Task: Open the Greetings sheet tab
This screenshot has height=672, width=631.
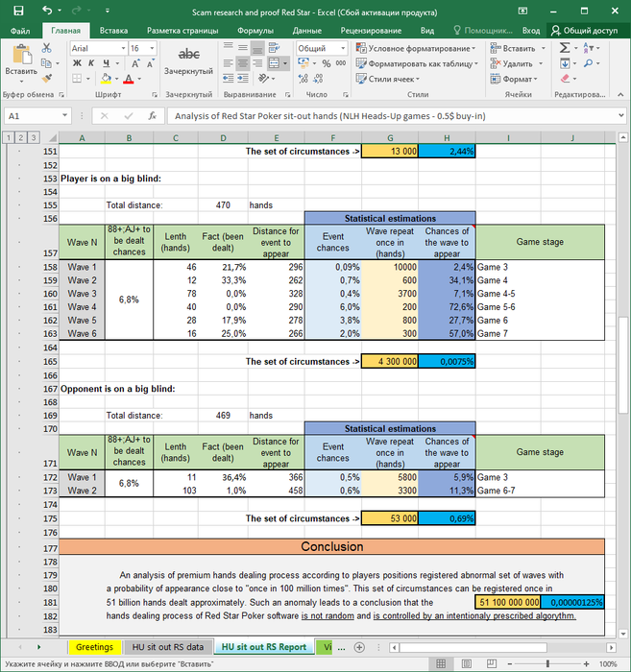Action: coord(94,647)
